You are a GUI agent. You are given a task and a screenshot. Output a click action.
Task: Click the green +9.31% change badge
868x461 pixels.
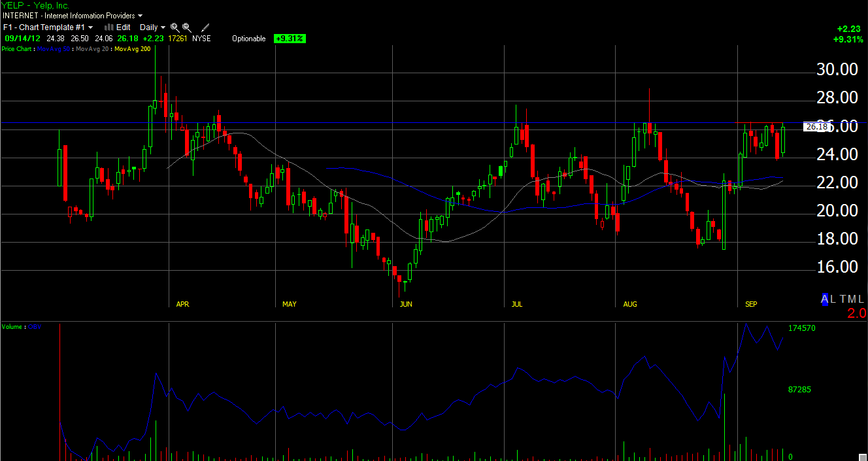point(290,39)
